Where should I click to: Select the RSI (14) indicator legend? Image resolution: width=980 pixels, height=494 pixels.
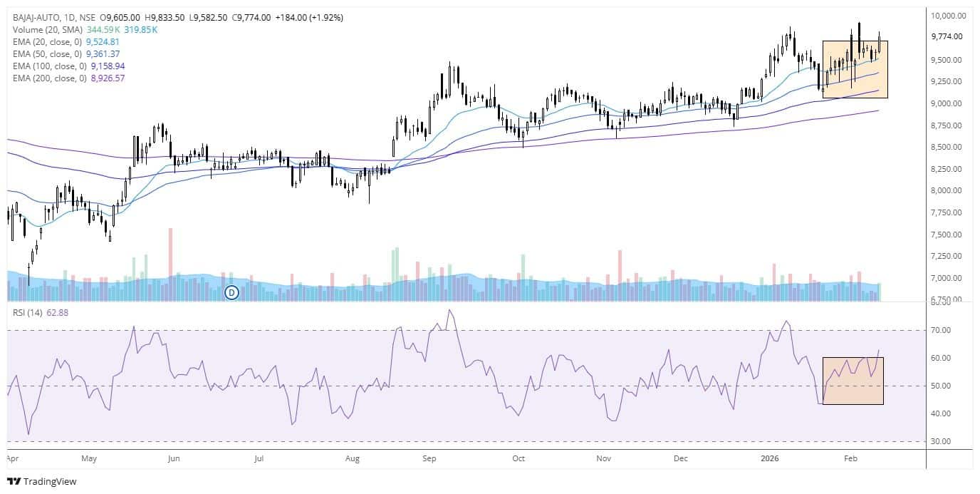28,312
